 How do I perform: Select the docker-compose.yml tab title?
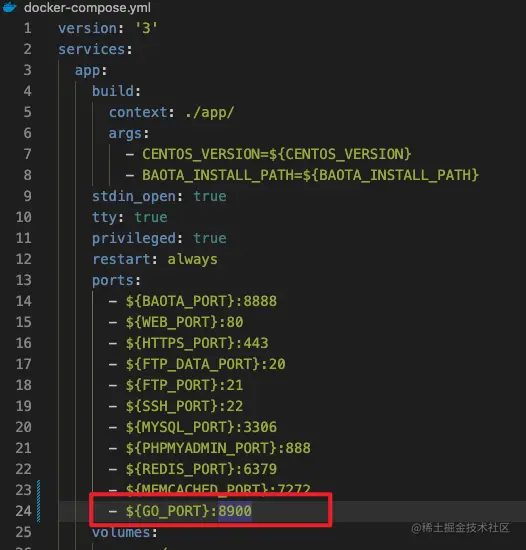pyautogui.click(x=87, y=8)
